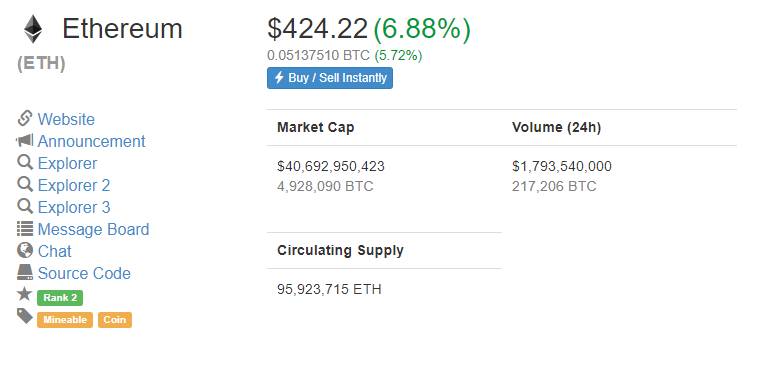Open the Announcement link
Screen dimensions: 783x373
[91, 141]
